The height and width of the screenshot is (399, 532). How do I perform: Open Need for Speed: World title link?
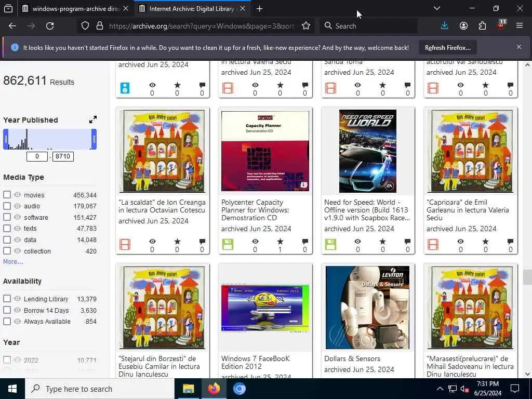coord(367,210)
